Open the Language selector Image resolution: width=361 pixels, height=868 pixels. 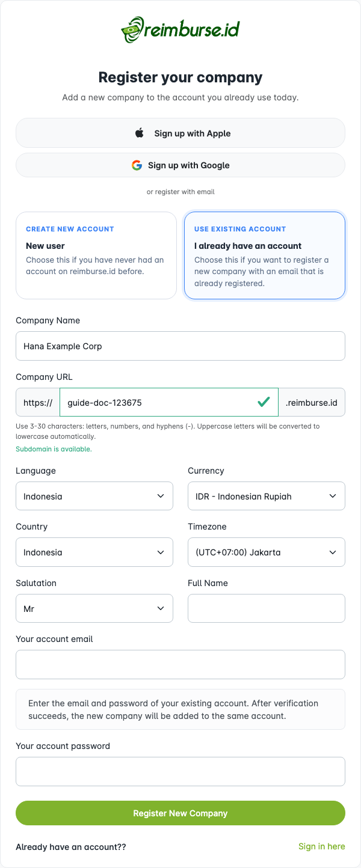click(94, 496)
